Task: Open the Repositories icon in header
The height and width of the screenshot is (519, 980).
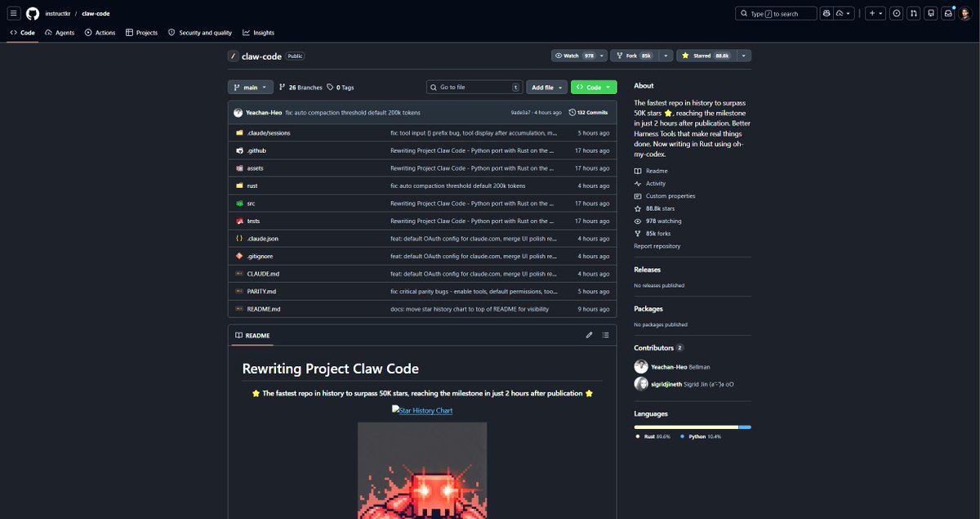Action: (931, 13)
